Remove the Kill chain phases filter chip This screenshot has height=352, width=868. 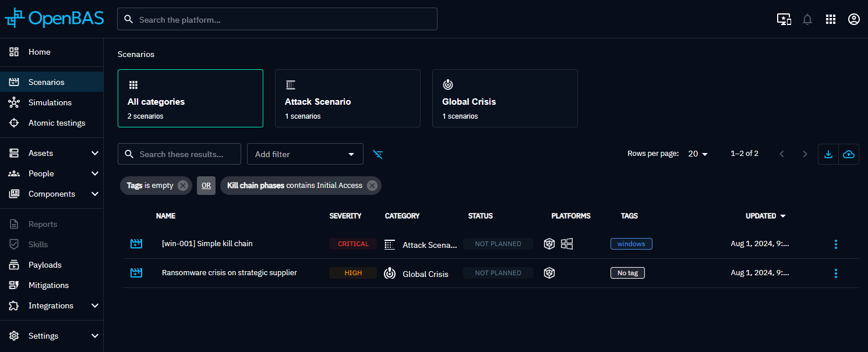(x=372, y=186)
